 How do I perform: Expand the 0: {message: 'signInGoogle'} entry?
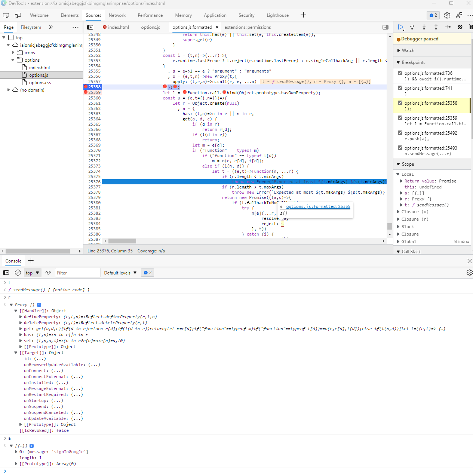tap(16, 452)
